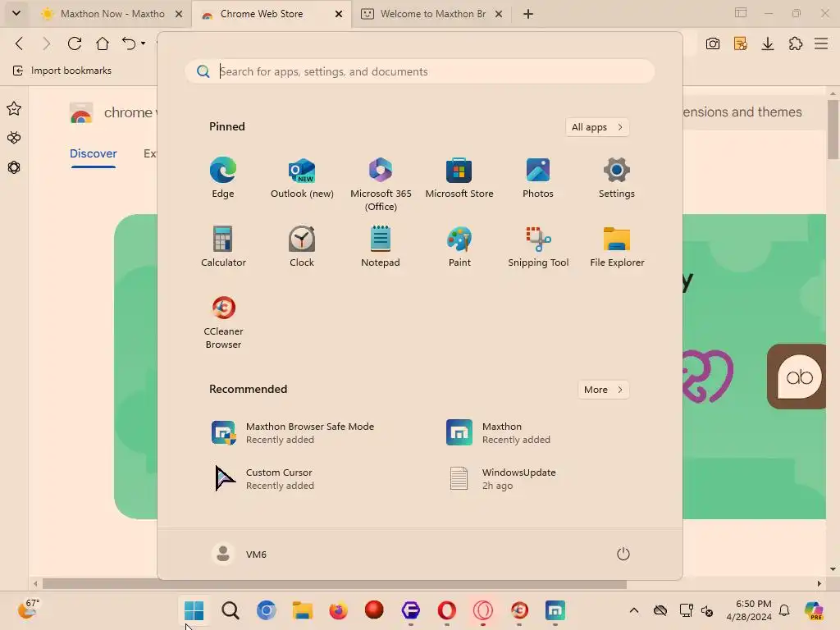Click Maxthon screenshot camera icon
This screenshot has height=630, width=840.
point(713,44)
